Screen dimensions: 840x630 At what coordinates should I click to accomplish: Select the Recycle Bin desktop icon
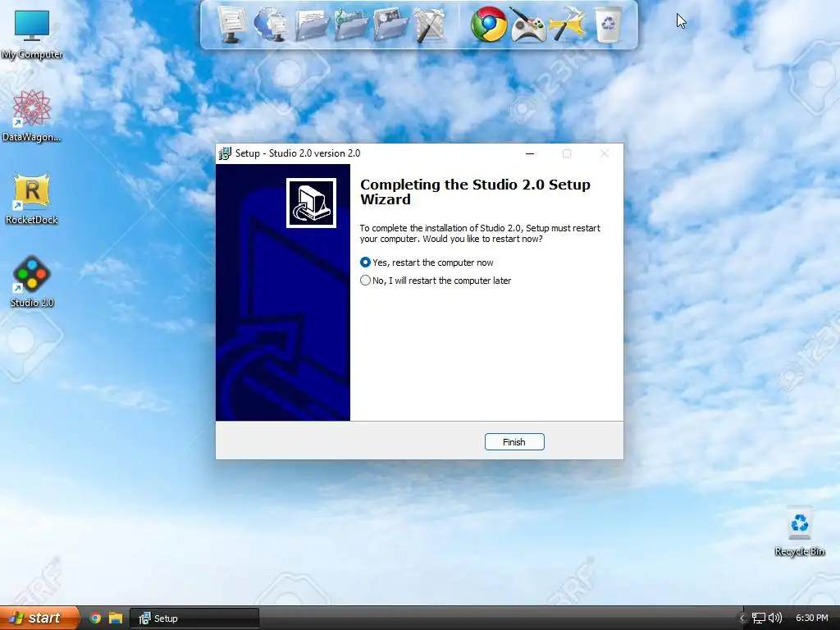[799, 532]
